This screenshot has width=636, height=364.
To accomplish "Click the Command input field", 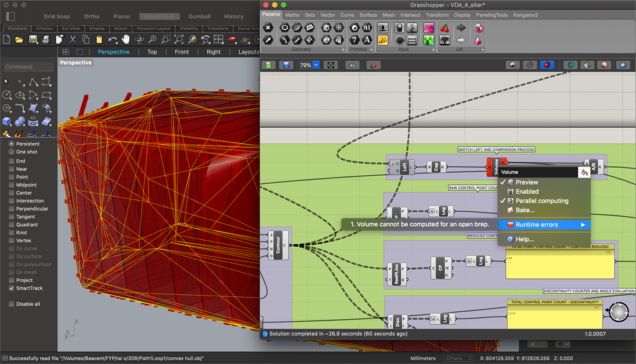I will (28, 67).
